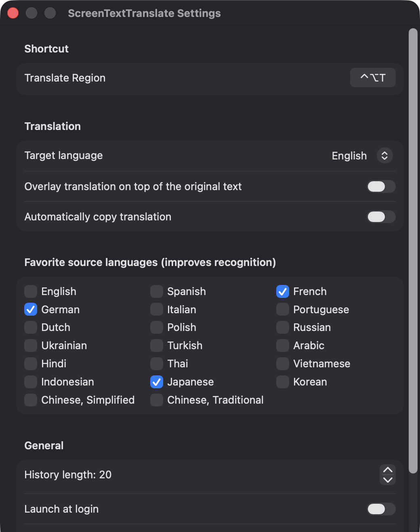Check the Vietnamese language box
420x532 pixels.
click(283, 364)
